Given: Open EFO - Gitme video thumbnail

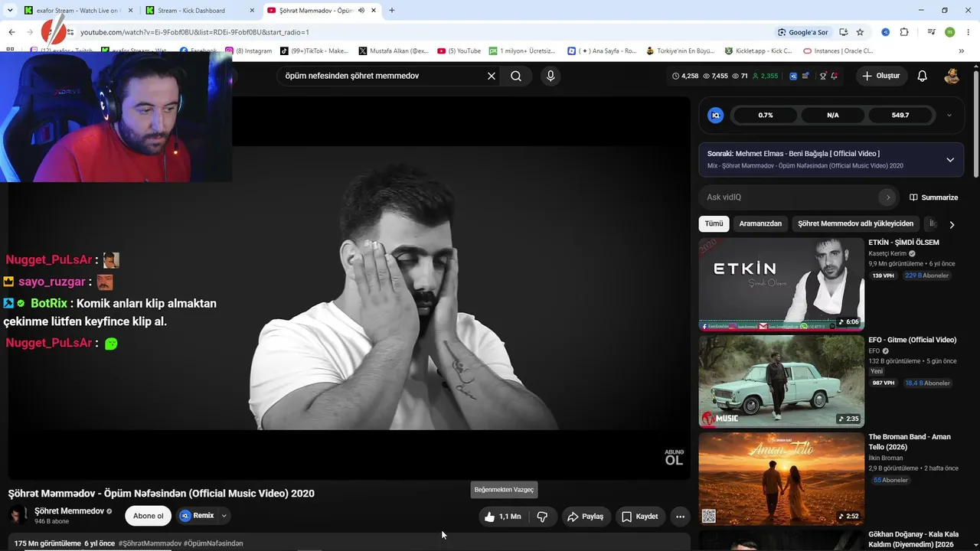Looking at the screenshot, I should [781, 381].
